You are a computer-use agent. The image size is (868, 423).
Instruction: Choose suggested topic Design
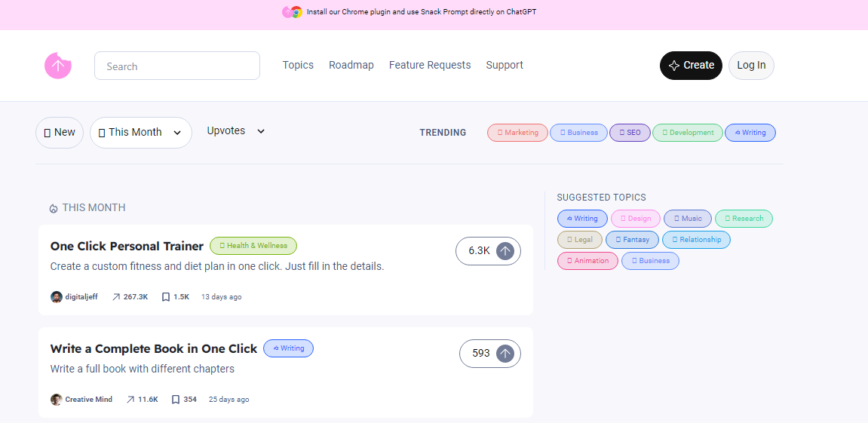636,219
